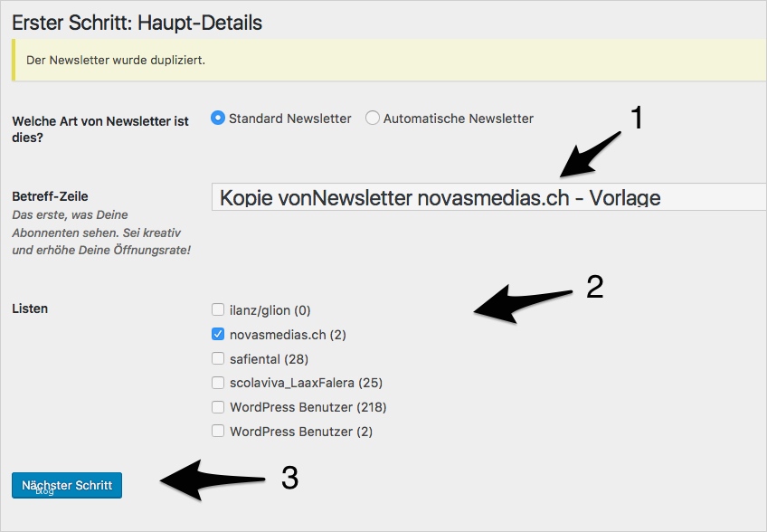Enable the WordPress Benutzer (2) list
The image size is (767, 532).
[217, 432]
